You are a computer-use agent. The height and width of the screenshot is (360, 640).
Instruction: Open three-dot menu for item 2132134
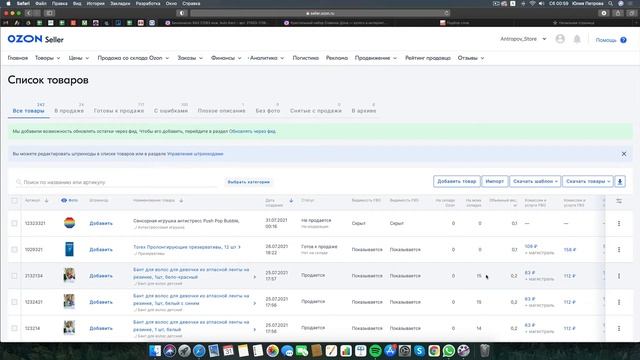click(x=619, y=276)
